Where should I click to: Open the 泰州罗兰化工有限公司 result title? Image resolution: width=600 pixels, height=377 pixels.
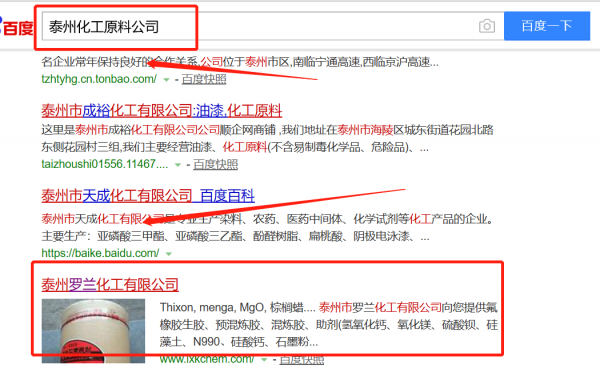coord(110,285)
